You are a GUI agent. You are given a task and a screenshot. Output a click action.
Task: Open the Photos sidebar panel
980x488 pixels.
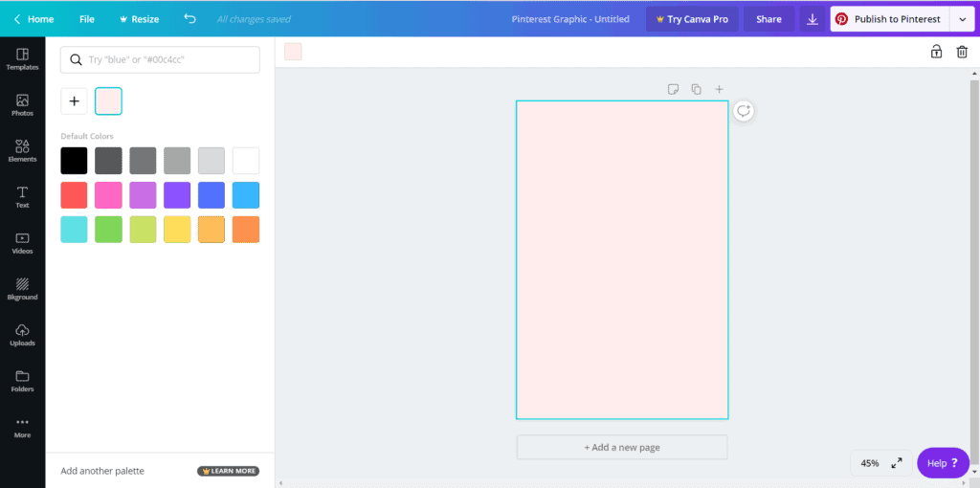point(23,105)
